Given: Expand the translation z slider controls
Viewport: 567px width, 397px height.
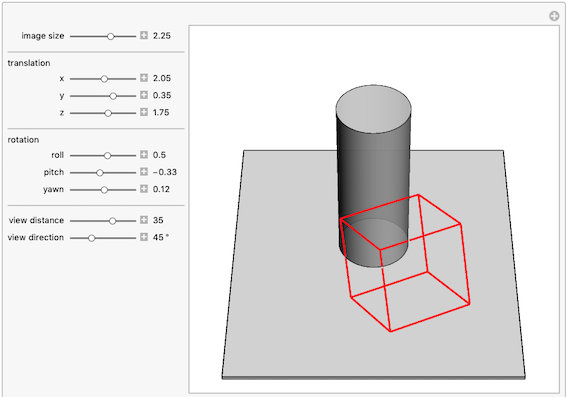Looking at the screenshot, I should (x=144, y=112).
